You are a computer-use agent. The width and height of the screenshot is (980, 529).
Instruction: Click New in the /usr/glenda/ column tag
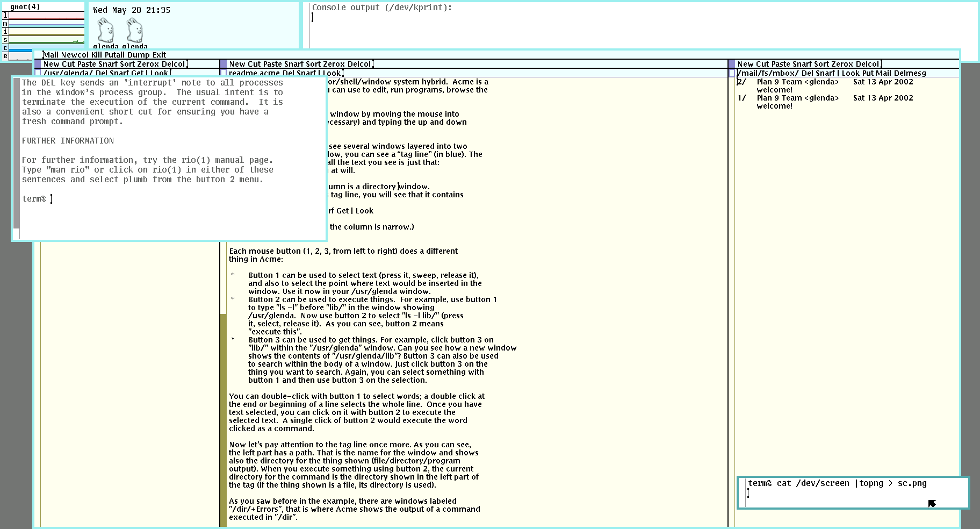52,64
